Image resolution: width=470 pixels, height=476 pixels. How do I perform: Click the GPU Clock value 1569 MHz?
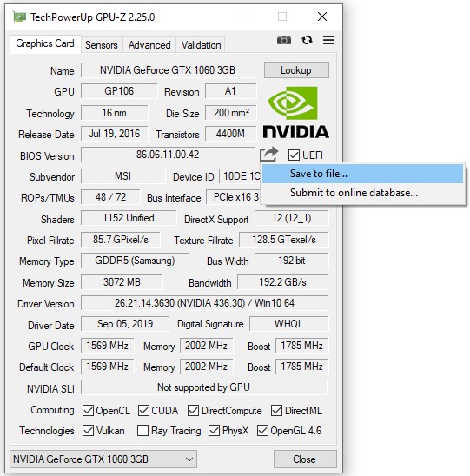pyautogui.click(x=107, y=346)
